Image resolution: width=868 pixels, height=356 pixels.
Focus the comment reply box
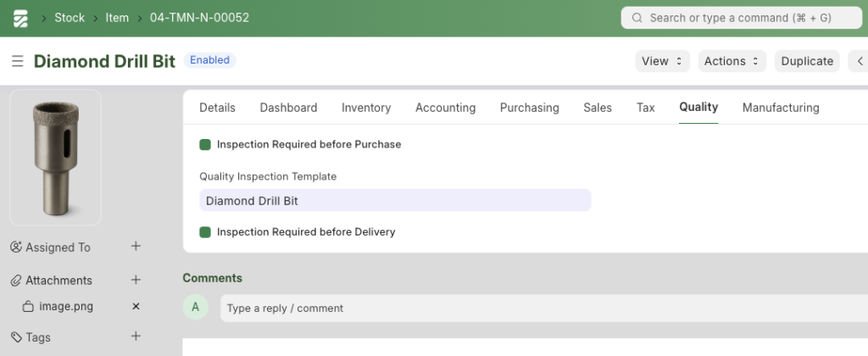pos(544,309)
